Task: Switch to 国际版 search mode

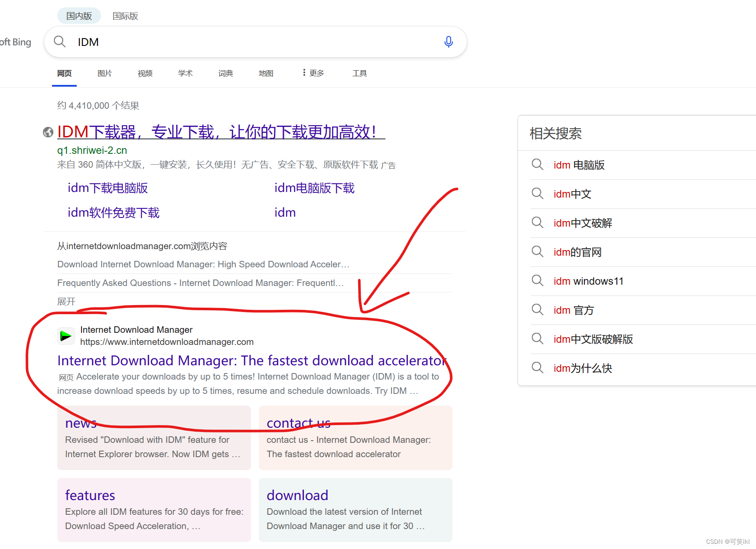Action: pos(125,16)
